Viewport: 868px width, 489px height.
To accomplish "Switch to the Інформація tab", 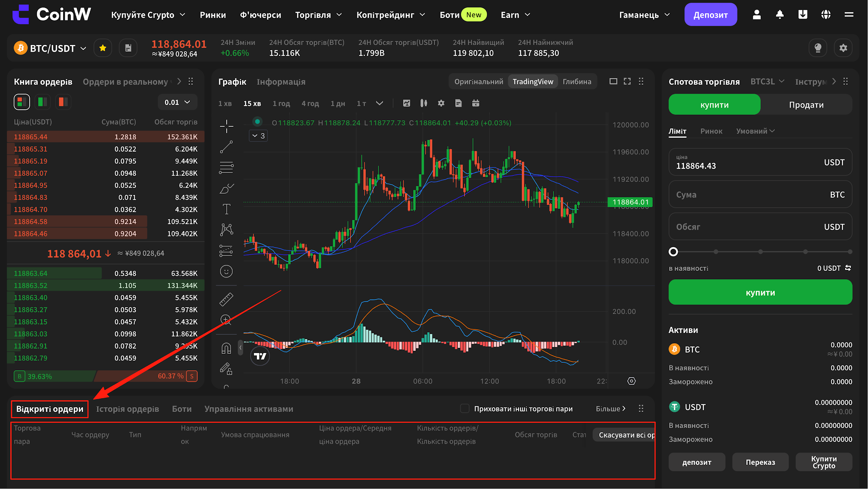I will coord(281,81).
